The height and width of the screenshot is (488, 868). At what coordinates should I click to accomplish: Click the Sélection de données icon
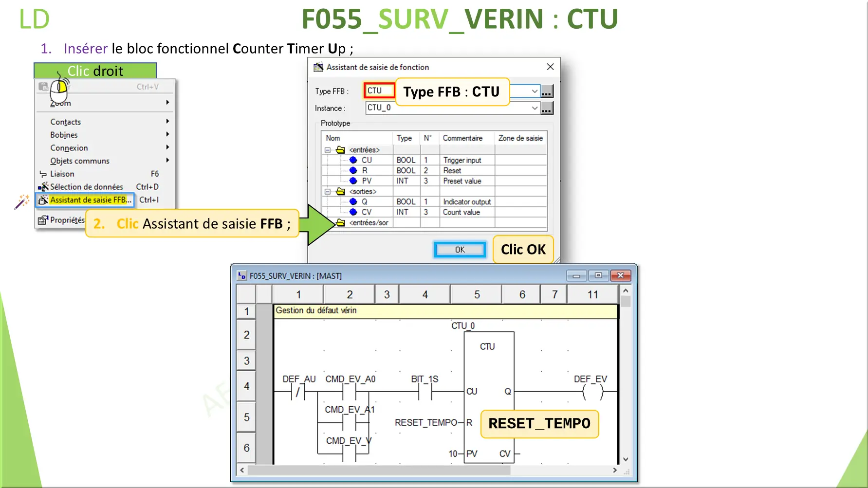coord(43,186)
